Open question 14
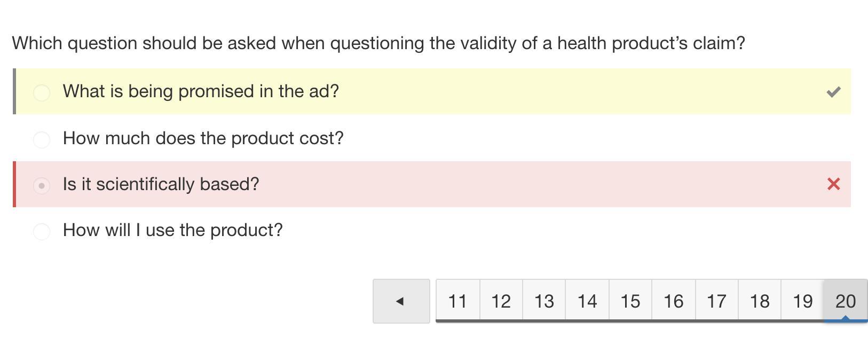 (x=587, y=301)
